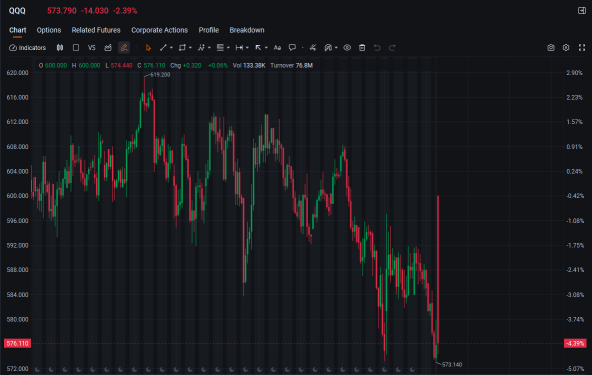Select the Aa text annotation tool

coord(278,48)
